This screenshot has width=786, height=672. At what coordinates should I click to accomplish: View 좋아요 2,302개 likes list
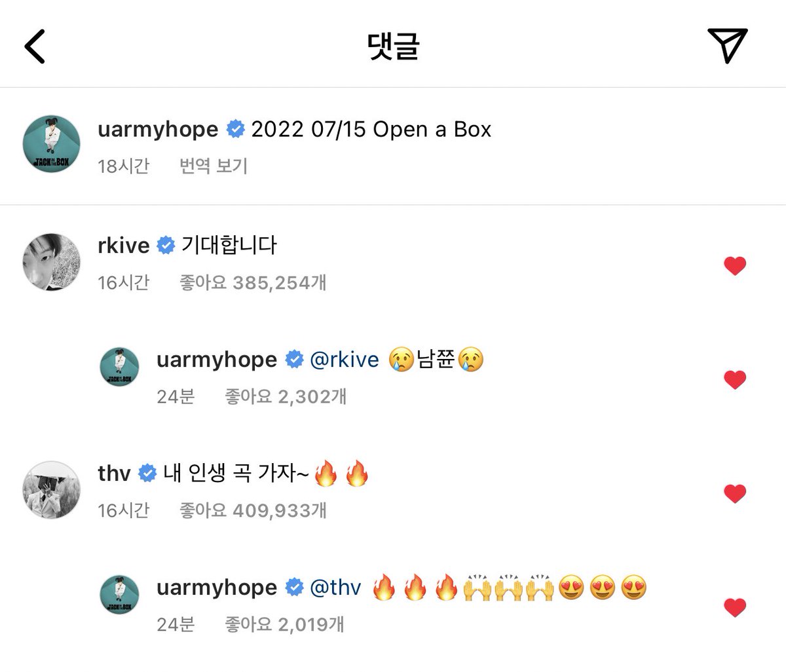click(x=286, y=396)
